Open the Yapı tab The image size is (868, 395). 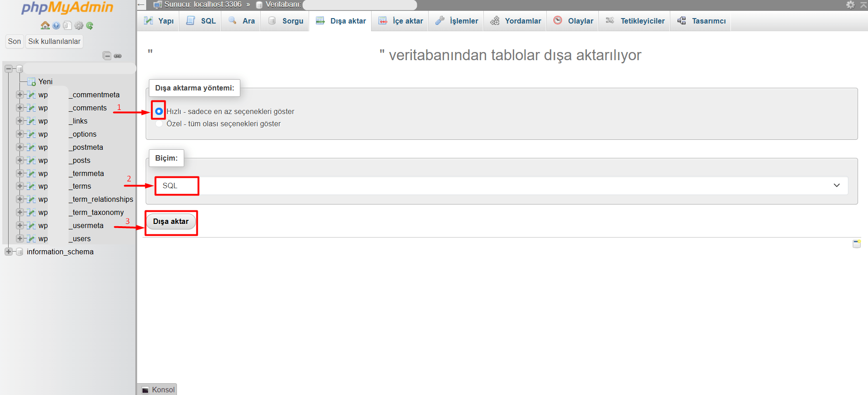159,21
